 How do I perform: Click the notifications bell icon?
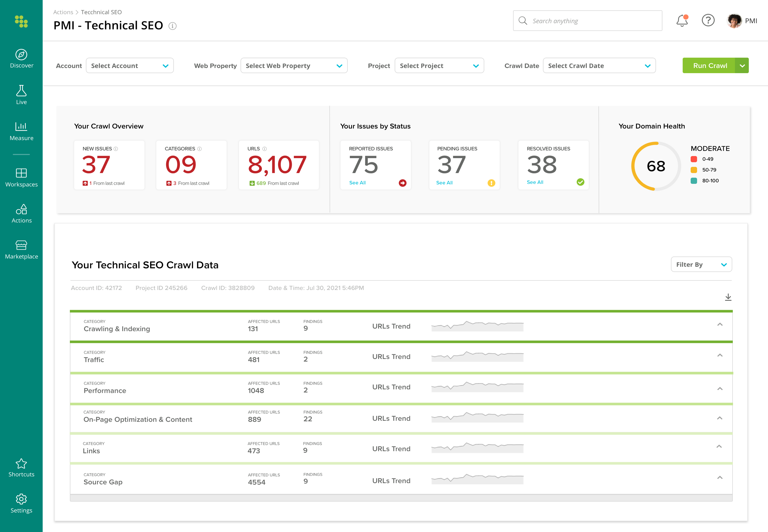coord(682,21)
